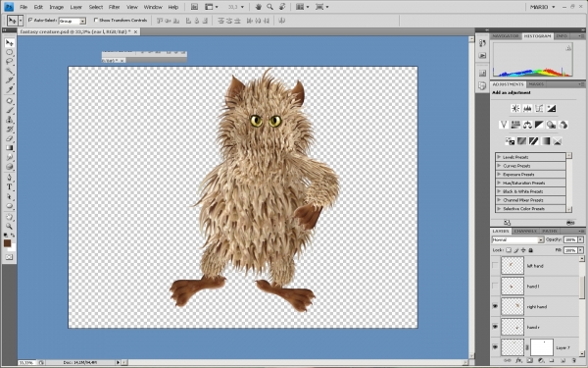Toggle lock transparent pixels
Screen dimensions: 588x368
click(509, 250)
